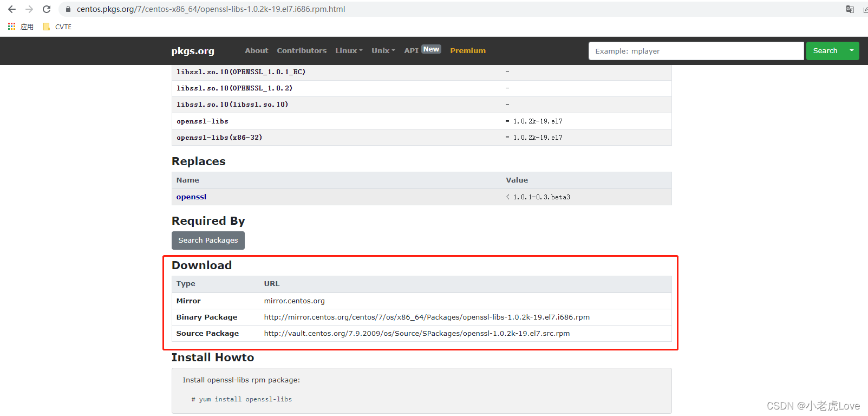The height and width of the screenshot is (416, 868).
Task: Focus the package search input field
Action: (x=696, y=51)
